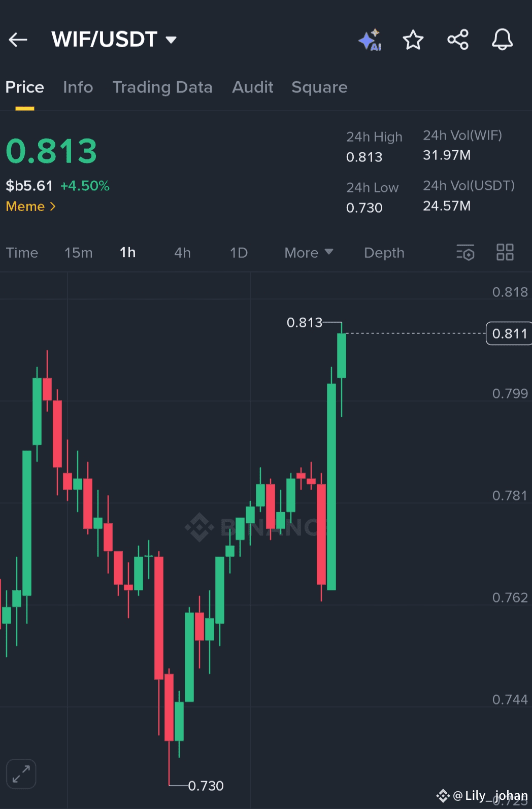
Task: Open price alert bell icon
Action: [x=502, y=40]
